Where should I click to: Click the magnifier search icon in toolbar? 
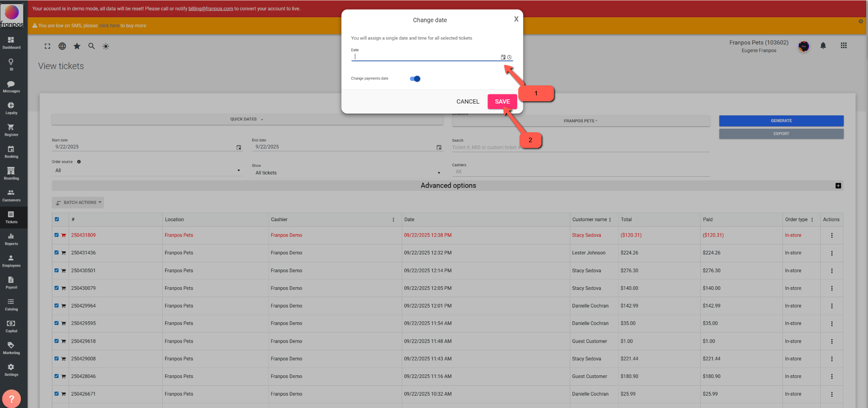(91, 46)
